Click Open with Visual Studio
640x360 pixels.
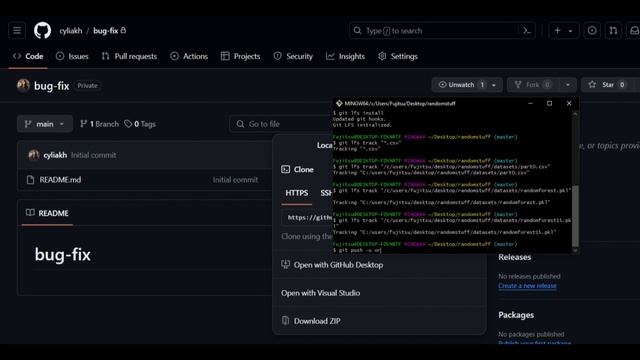[320, 293]
